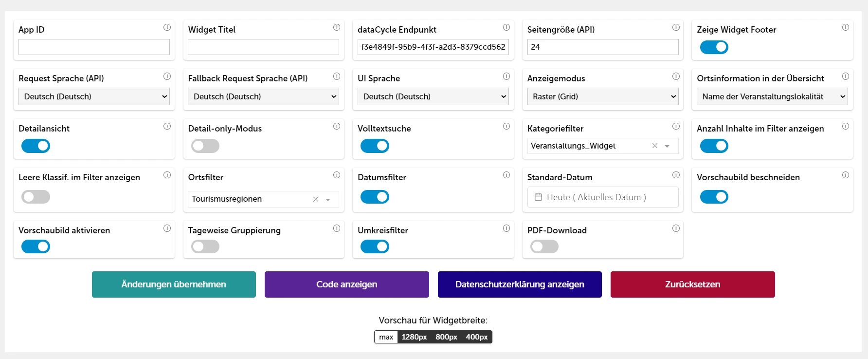Show info for Fallback Request Sprache
Image resolution: width=868 pixels, height=359 pixels.
tap(336, 76)
